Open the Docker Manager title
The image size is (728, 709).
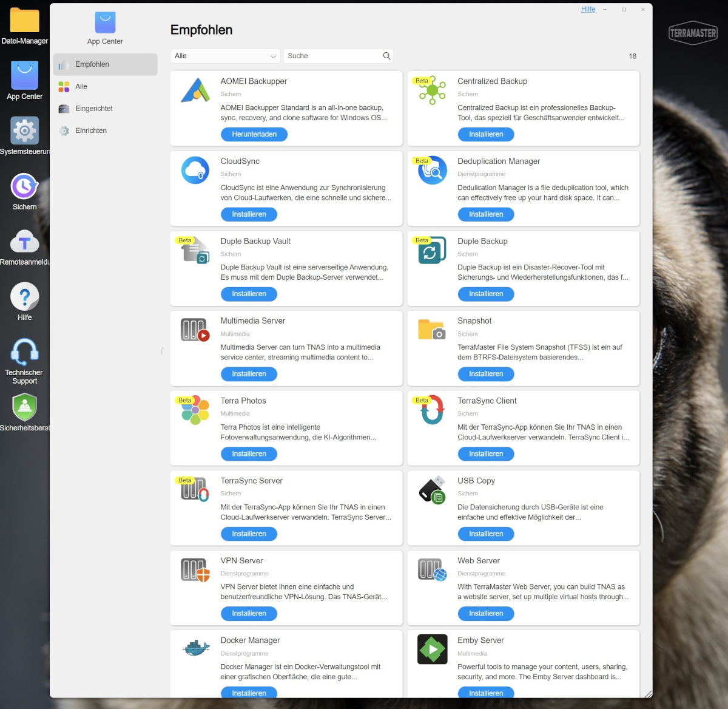coord(250,640)
